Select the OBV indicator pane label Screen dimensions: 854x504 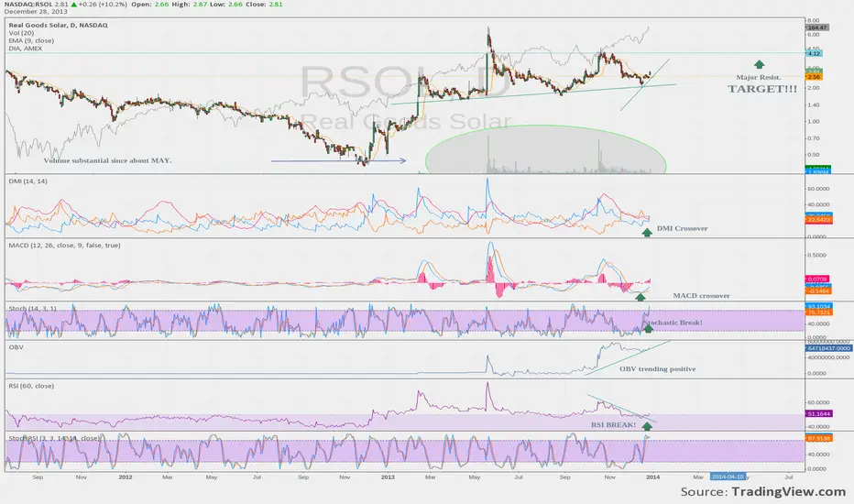pyautogui.click(x=16, y=347)
